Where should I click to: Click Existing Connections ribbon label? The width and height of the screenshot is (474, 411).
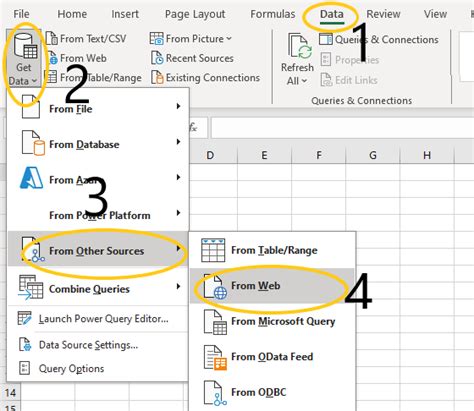pyautogui.click(x=213, y=78)
